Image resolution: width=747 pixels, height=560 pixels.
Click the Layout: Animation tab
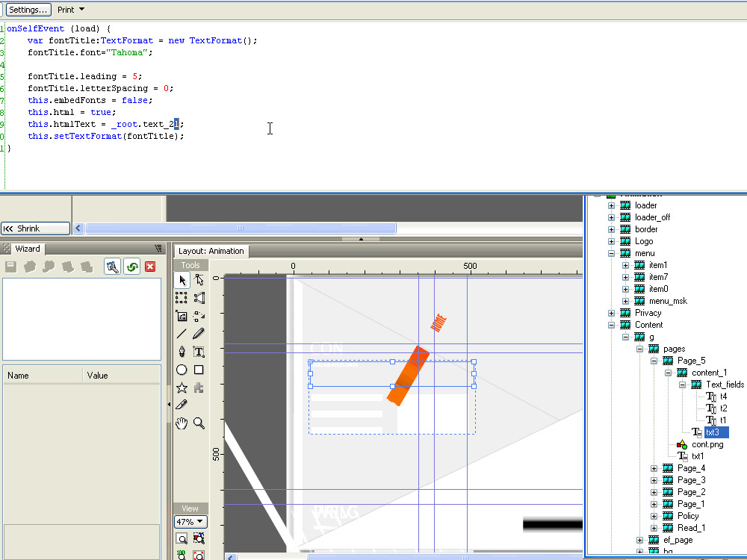pyautogui.click(x=211, y=251)
